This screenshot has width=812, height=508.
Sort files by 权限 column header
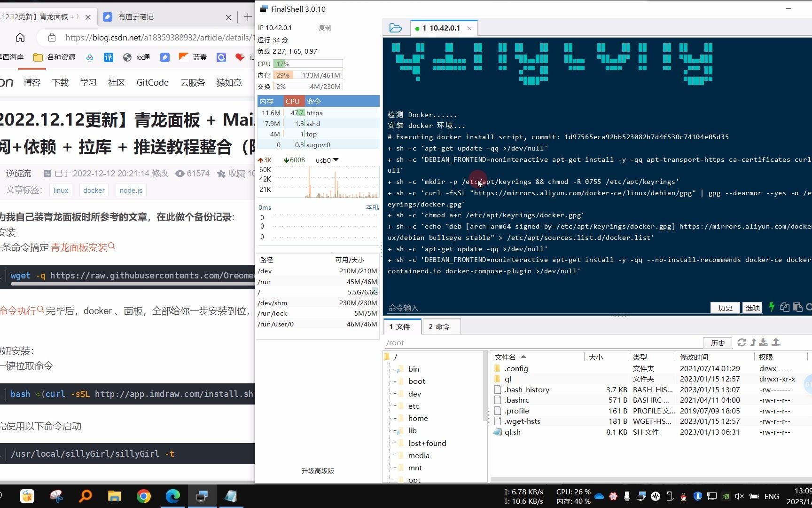[x=780, y=357]
